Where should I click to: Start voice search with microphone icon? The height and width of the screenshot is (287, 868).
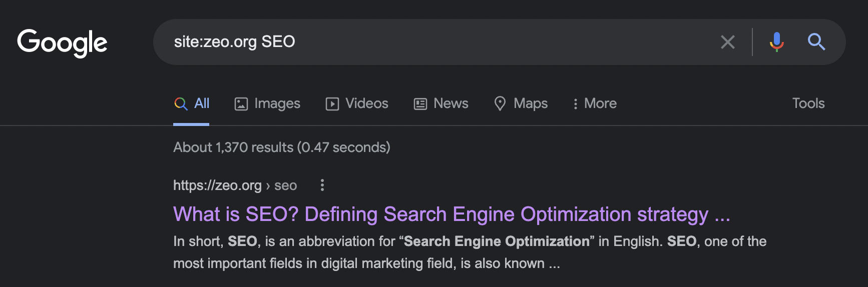point(776,42)
